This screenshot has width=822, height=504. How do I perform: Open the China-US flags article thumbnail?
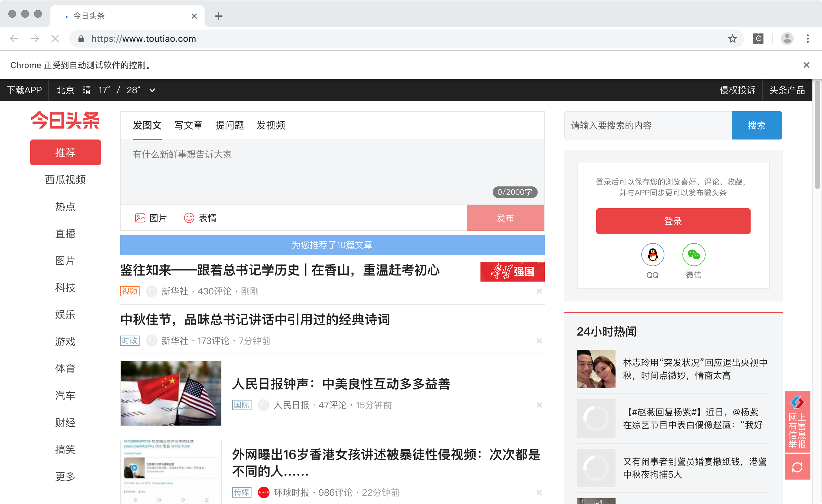(x=171, y=393)
